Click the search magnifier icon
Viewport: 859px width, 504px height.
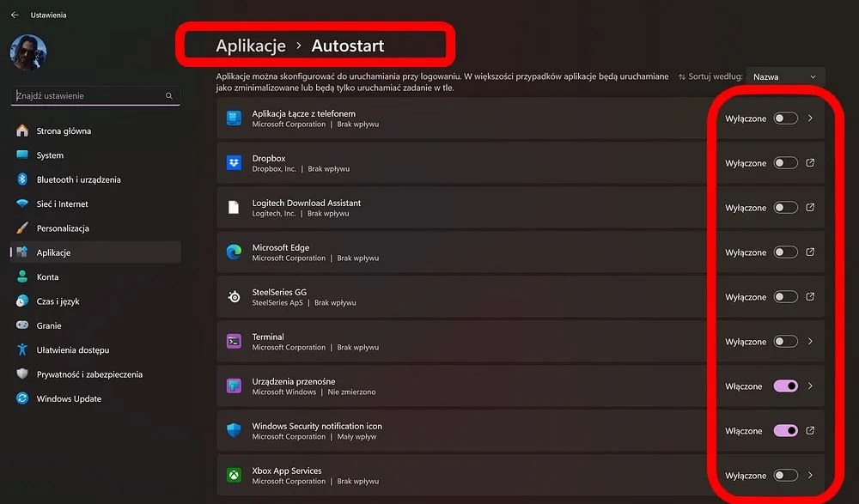click(169, 96)
